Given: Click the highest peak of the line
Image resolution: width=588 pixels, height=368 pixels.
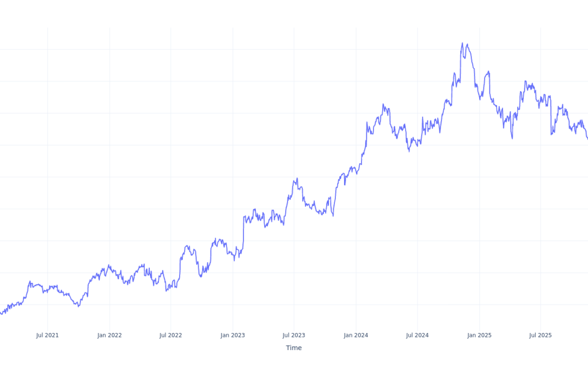Looking at the screenshot, I should 462,43.
